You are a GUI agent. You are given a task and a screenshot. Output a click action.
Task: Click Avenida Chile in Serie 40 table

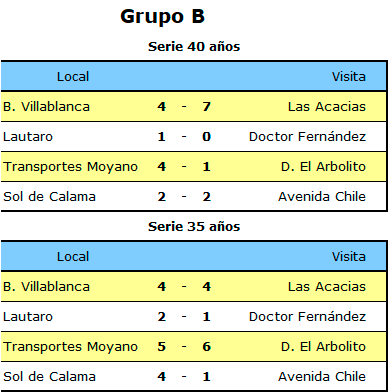pos(322,197)
